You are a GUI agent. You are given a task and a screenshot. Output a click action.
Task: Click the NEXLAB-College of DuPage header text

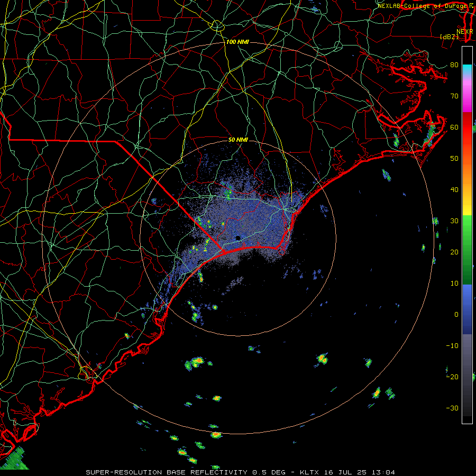[x=423, y=6]
